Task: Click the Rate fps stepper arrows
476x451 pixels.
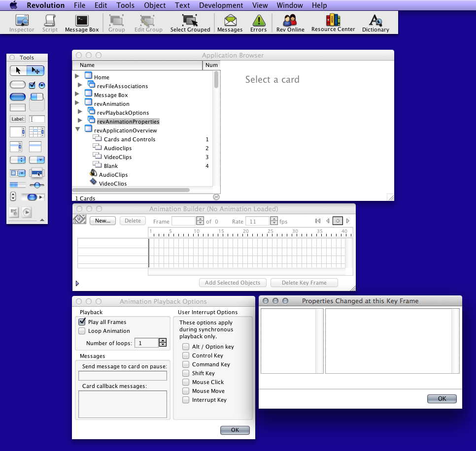Action: click(274, 221)
